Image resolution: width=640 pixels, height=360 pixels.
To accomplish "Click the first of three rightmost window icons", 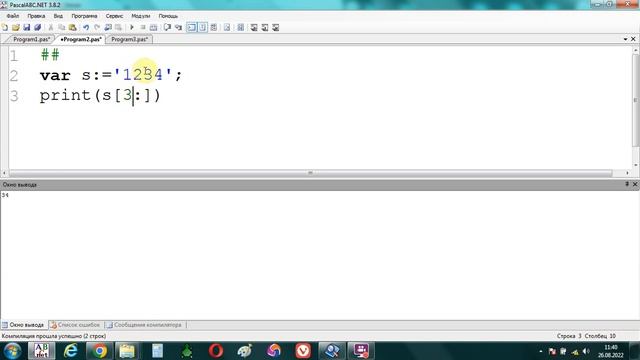I will pos(254,27).
